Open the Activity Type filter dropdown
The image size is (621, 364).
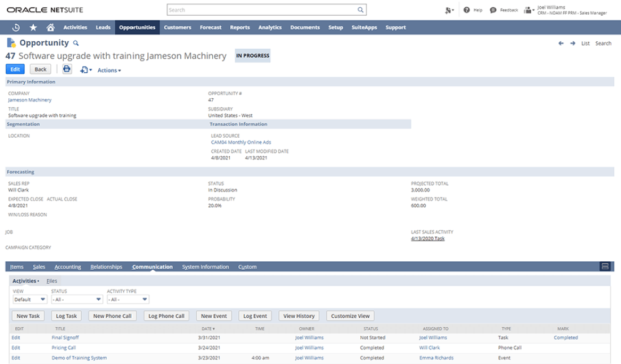pos(128,300)
